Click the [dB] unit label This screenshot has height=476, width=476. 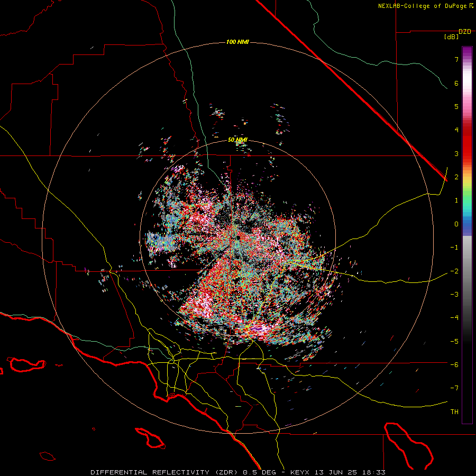pyautogui.click(x=452, y=37)
